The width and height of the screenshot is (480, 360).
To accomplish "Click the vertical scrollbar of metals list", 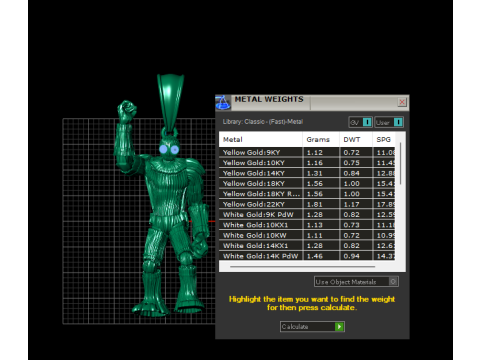I will (400, 163).
